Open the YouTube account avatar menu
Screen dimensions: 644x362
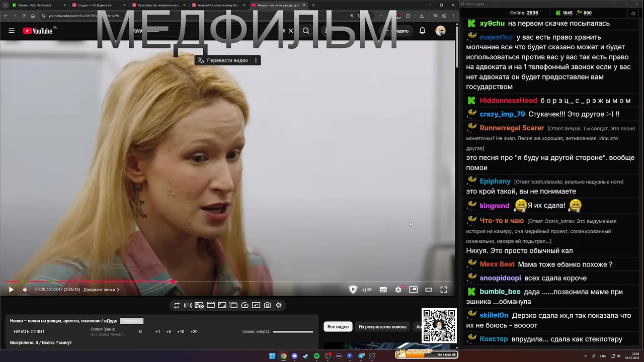[x=440, y=31]
